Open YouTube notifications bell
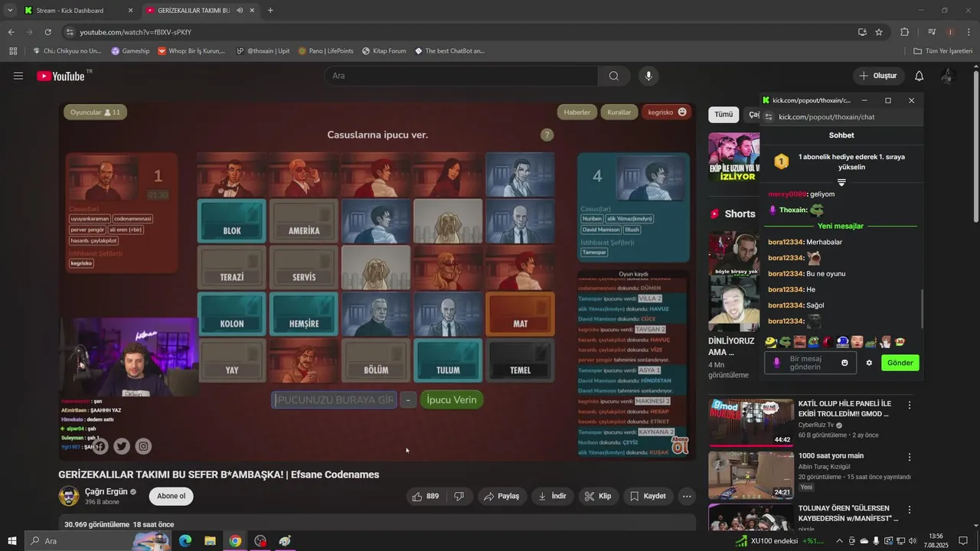The image size is (980, 551). [920, 76]
